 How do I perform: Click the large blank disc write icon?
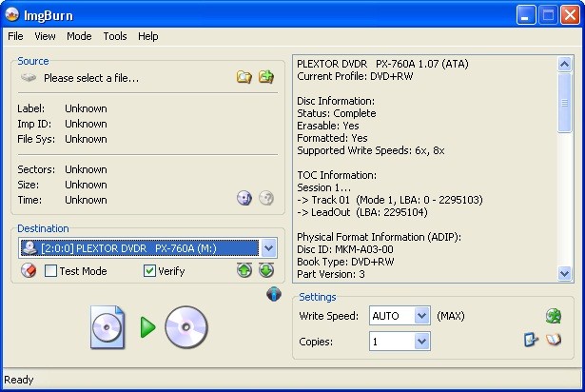[186, 327]
